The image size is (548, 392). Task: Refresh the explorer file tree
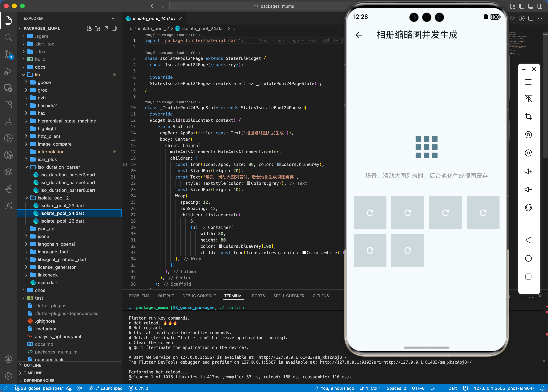click(106, 29)
